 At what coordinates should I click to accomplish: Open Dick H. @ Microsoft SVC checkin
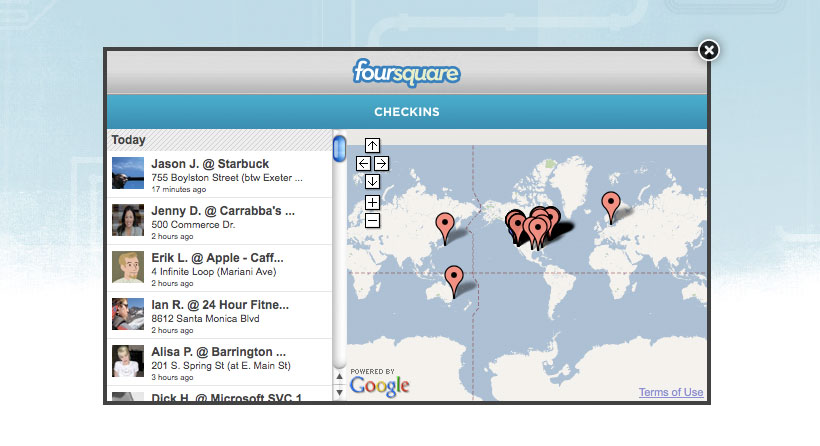219,394
